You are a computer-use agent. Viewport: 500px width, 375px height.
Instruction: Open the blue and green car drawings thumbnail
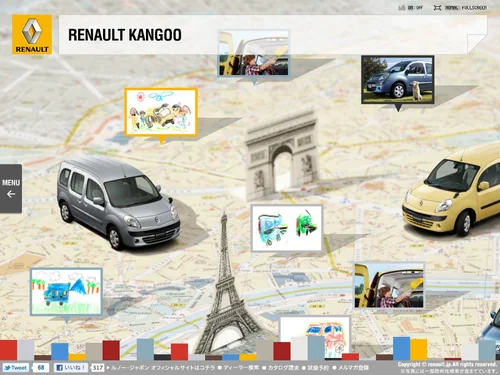(x=287, y=228)
